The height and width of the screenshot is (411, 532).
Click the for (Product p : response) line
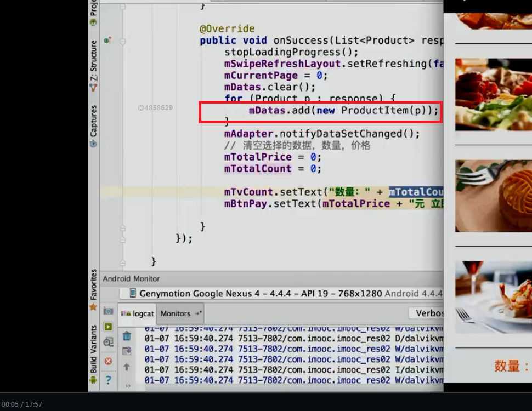(310, 98)
